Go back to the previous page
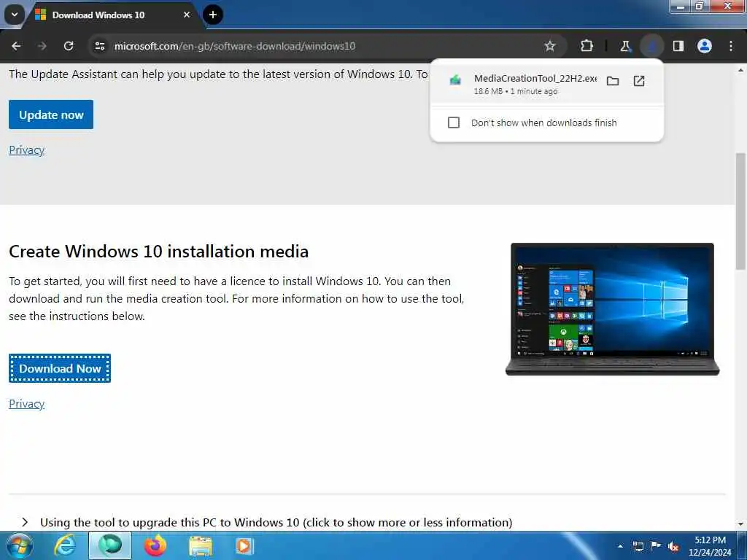 click(x=16, y=46)
